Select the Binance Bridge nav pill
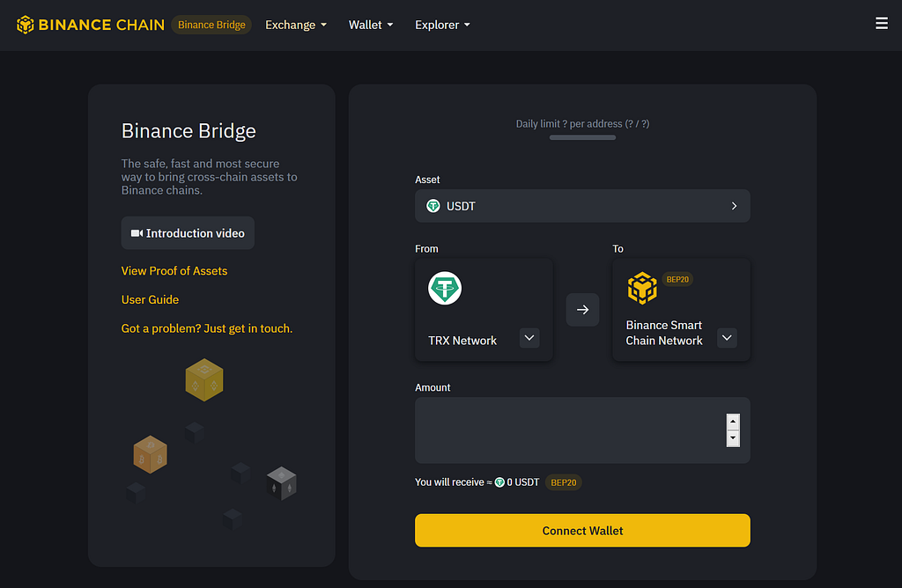 (x=211, y=25)
